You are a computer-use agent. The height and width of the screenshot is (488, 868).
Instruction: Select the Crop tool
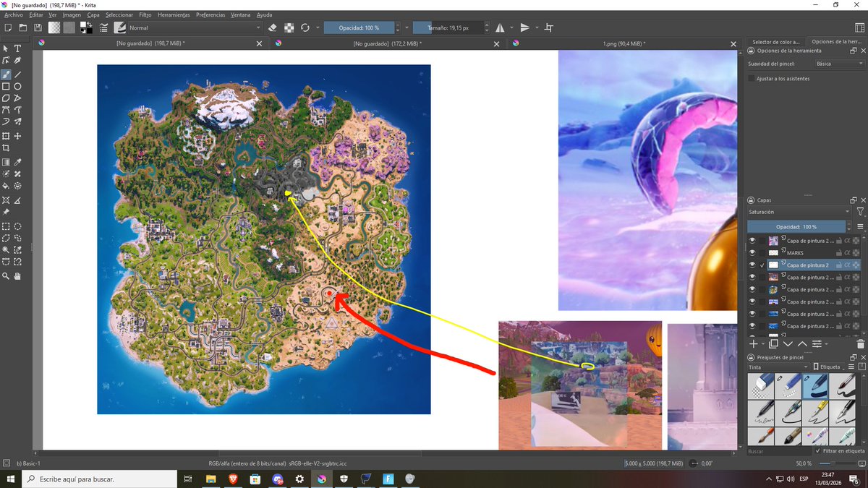point(6,147)
